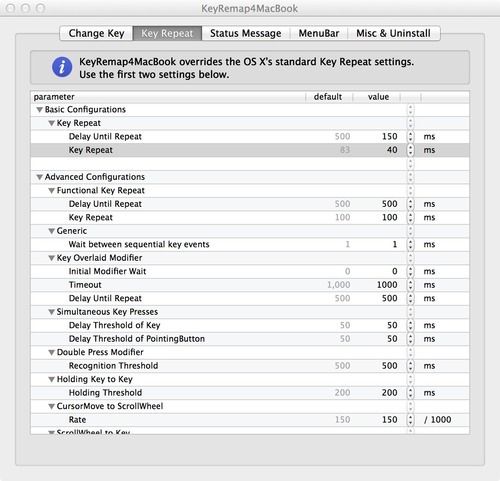Image resolution: width=500 pixels, height=481 pixels.
Task: Click the value column header
Action: click(378, 97)
